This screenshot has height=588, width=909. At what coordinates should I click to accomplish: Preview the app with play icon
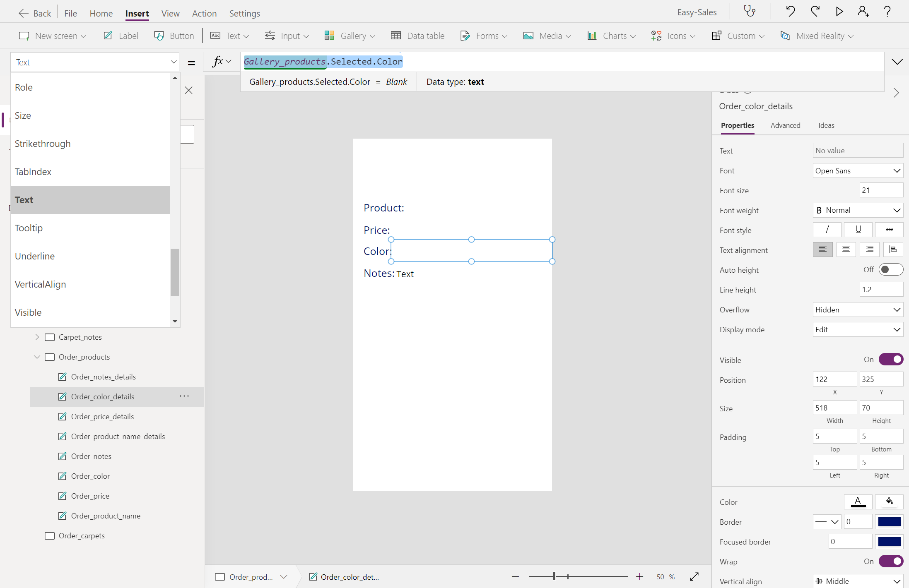(x=839, y=12)
